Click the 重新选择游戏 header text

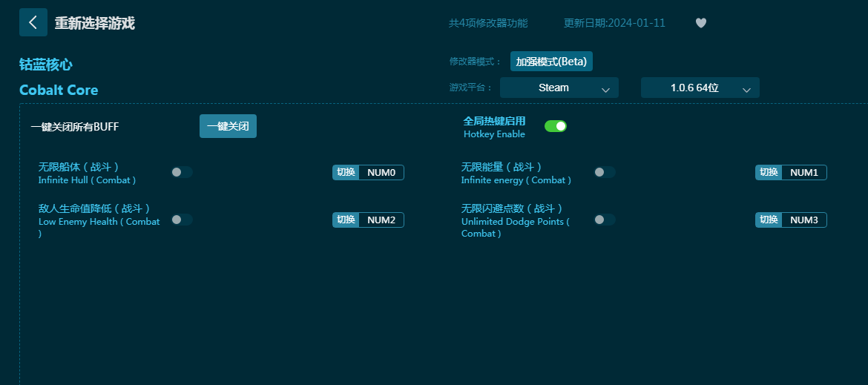(x=95, y=23)
